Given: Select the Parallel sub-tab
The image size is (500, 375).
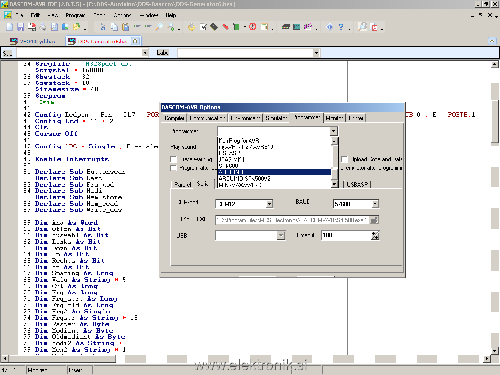Looking at the screenshot, I should 183,184.
